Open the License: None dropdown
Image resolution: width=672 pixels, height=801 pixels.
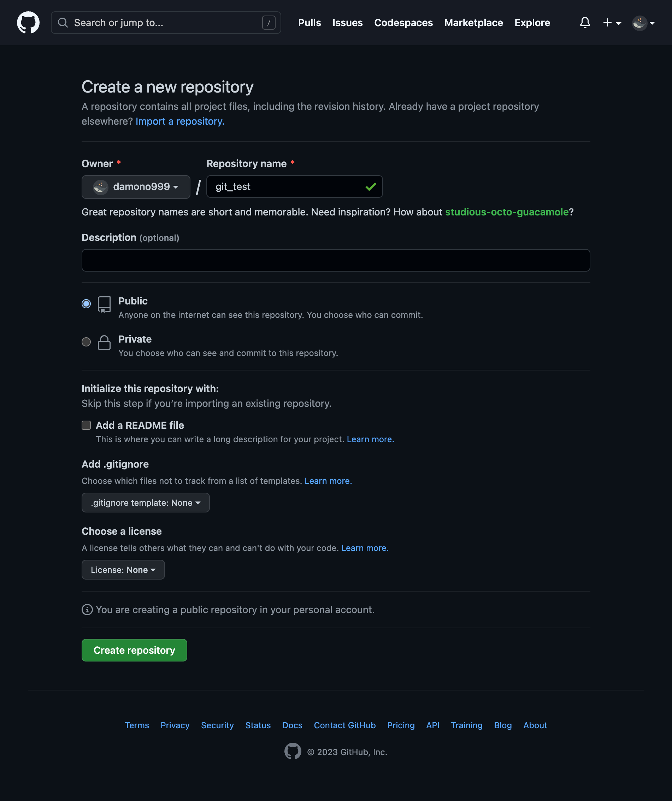(x=123, y=569)
